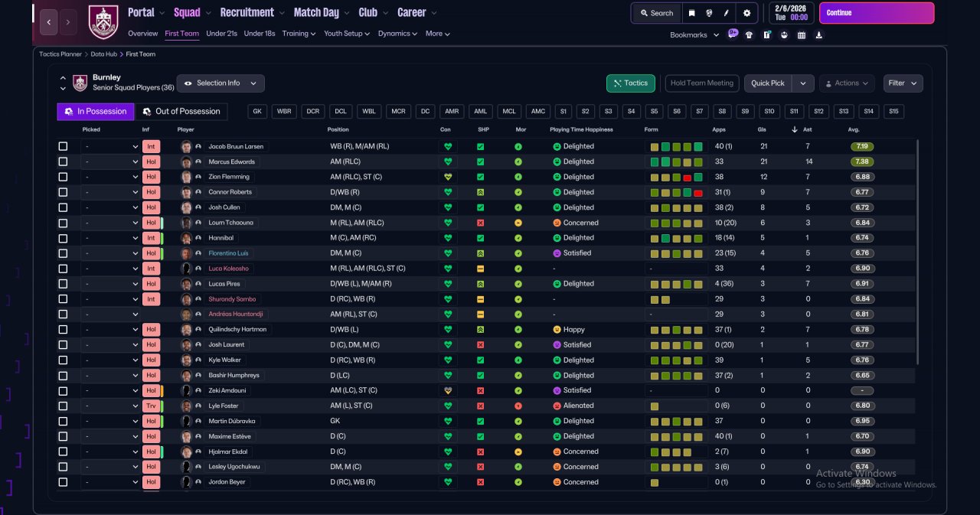The width and height of the screenshot is (980, 515).
Task: Click Marcus Edwards' condition heart icon
Action: click(448, 161)
